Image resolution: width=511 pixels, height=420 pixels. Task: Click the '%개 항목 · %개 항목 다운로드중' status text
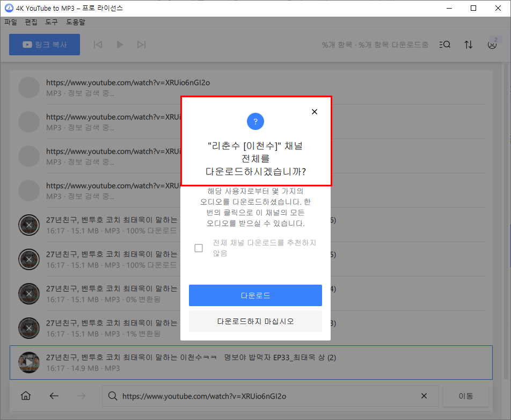[x=375, y=45]
